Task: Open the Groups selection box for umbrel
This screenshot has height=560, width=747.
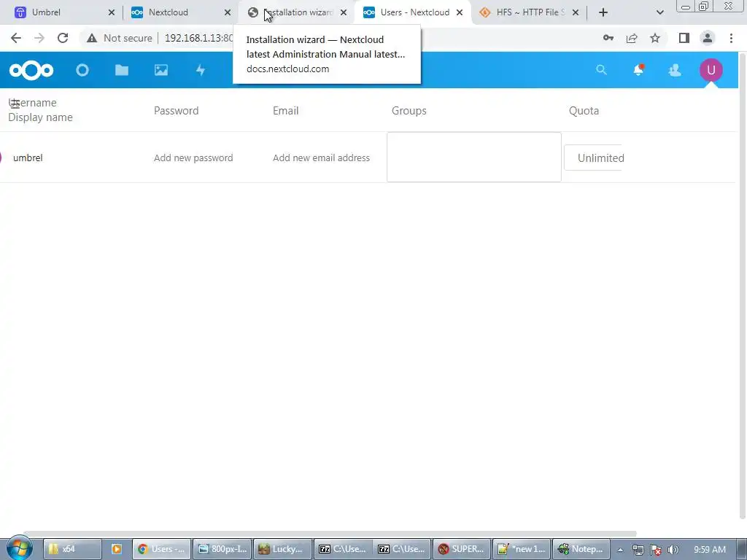Action: tap(474, 157)
